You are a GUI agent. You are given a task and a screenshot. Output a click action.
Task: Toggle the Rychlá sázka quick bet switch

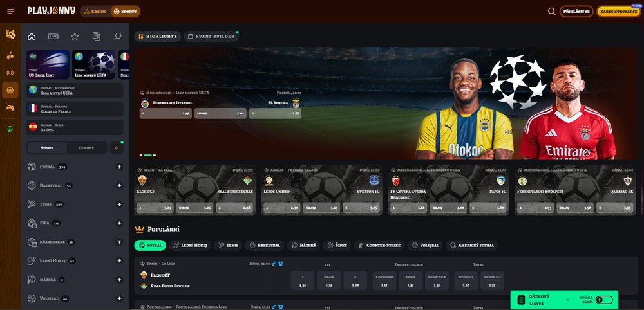tap(603, 300)
